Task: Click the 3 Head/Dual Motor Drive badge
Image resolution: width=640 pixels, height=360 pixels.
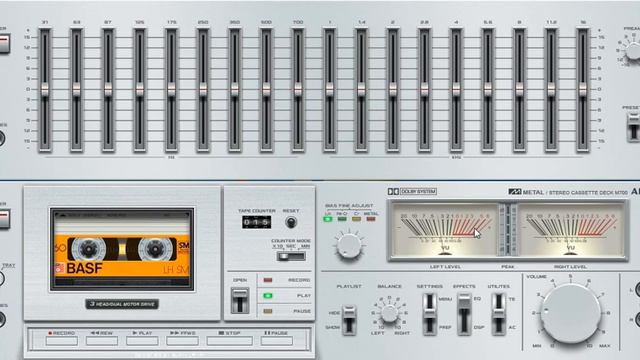Action: point(122,304)
